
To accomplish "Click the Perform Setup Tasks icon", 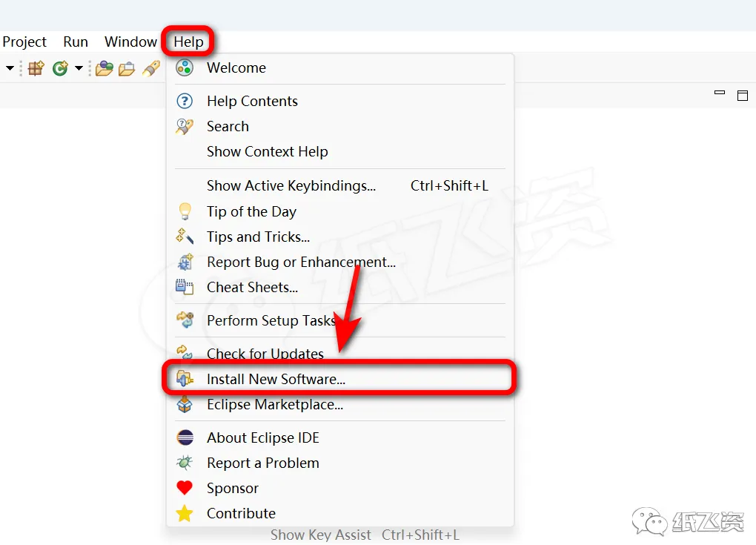I will tap(185, 320).
